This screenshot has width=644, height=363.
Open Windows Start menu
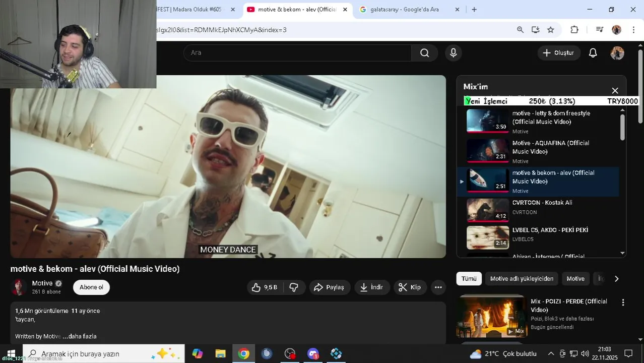pyautogui.click(x=11, y=353)
